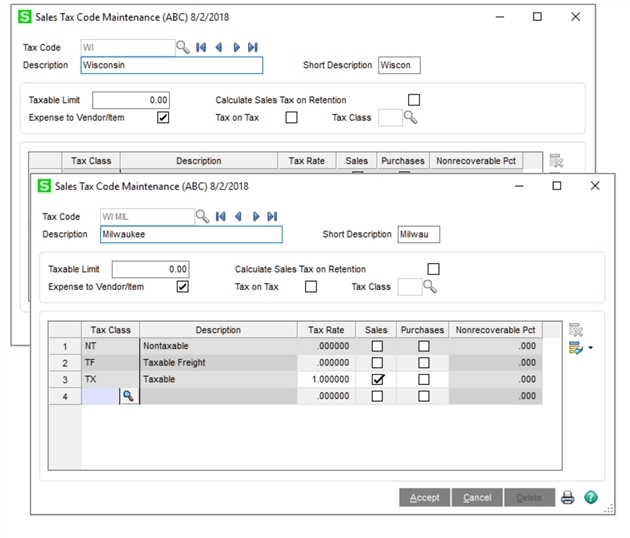The width and height of the screenshot is (630, 538).
Task: Uncheck Sales checkbox for Taxable row
Action: [377, 380]
